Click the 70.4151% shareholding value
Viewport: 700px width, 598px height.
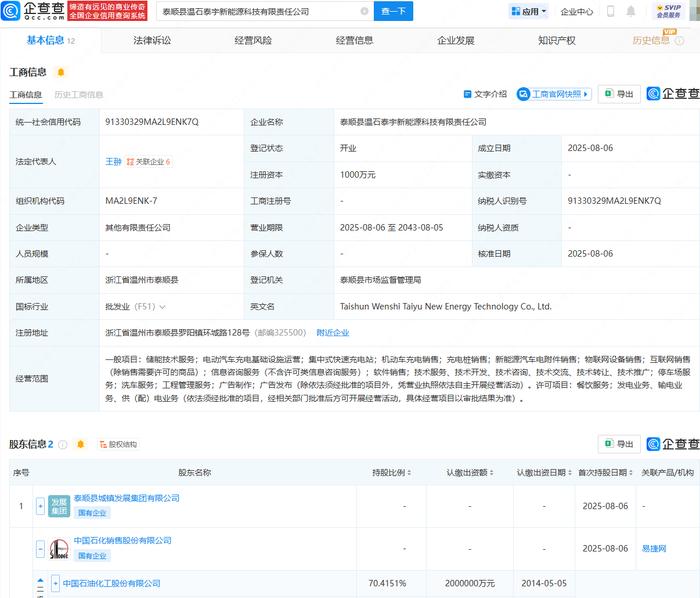point(388,583)
